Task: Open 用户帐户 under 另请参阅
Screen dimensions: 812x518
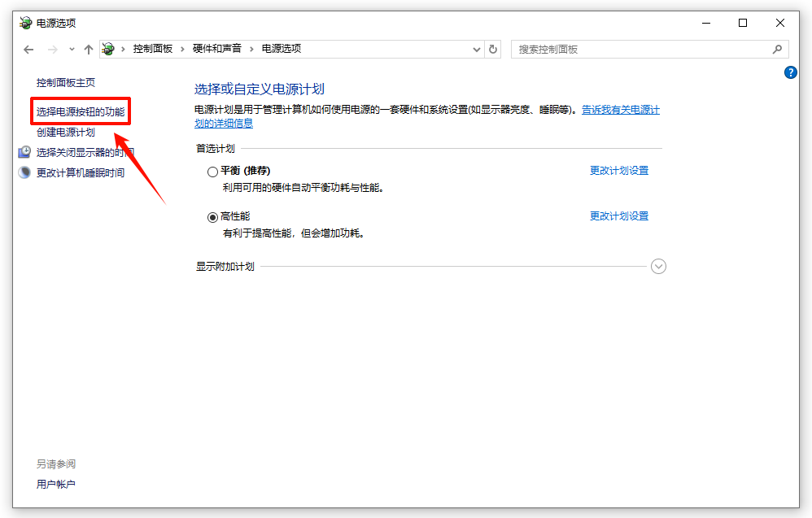Action: [55, 484]
